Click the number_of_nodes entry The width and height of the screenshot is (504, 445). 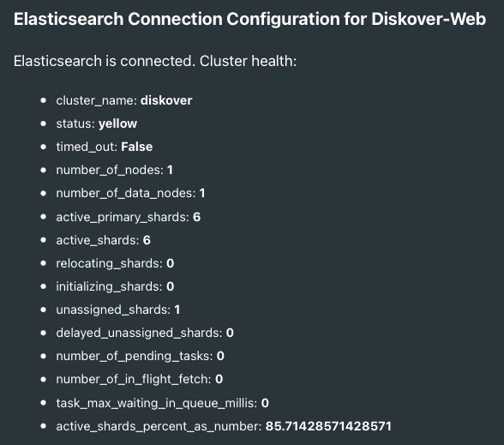tap(115, 170)
